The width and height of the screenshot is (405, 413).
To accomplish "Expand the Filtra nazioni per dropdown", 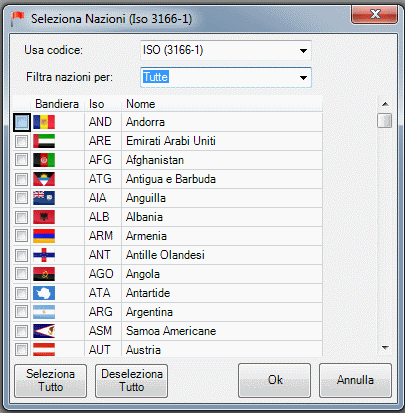I will point(226,77).
